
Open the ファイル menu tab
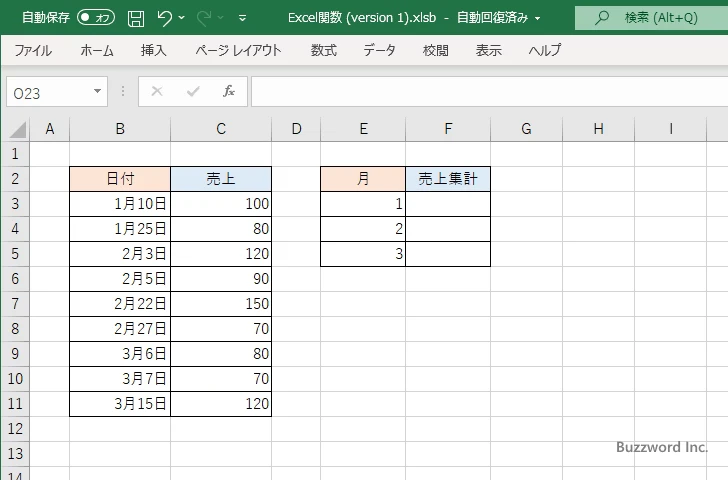33,50
